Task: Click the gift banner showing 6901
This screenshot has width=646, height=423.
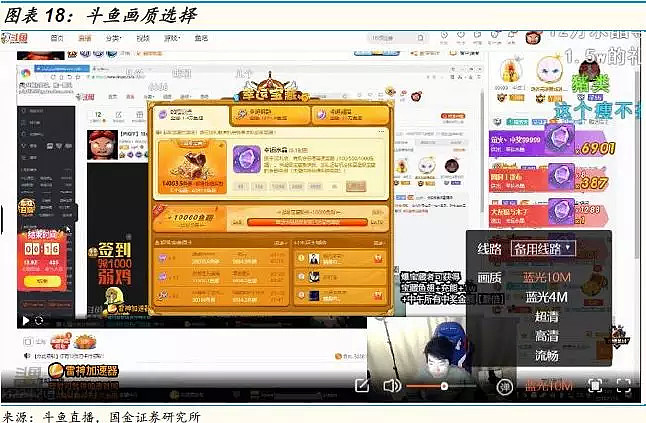Action: [x=552, y=143]
